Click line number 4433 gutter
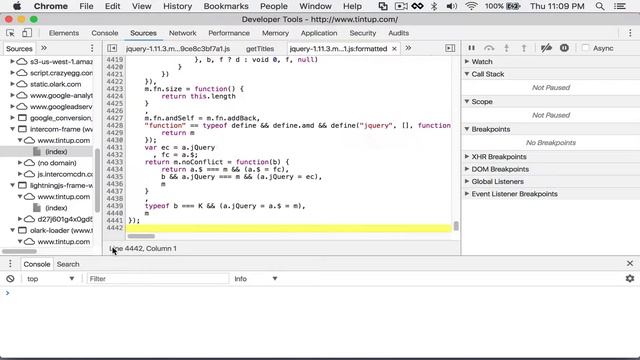This screenshot has width=640, height=360. click(x=114, y=162)
